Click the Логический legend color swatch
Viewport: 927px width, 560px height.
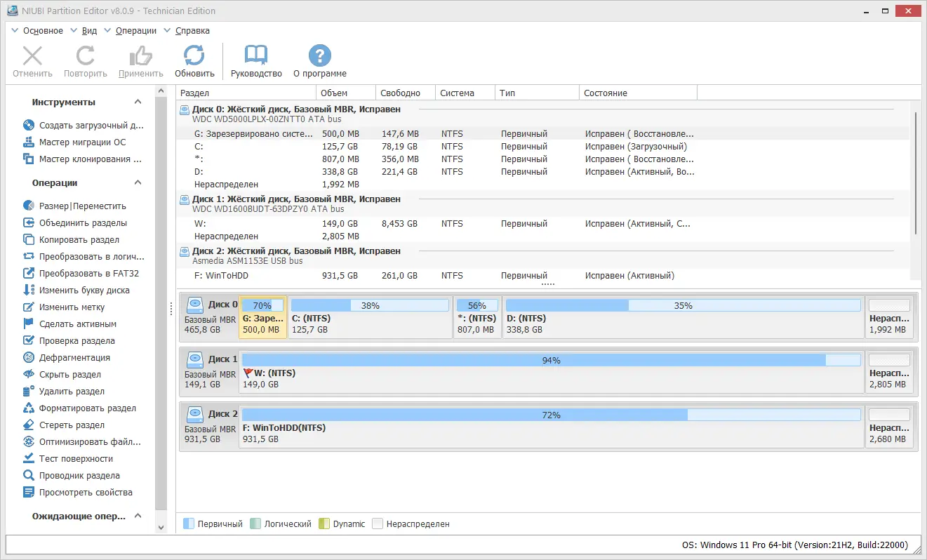click(x=255, y=524)
